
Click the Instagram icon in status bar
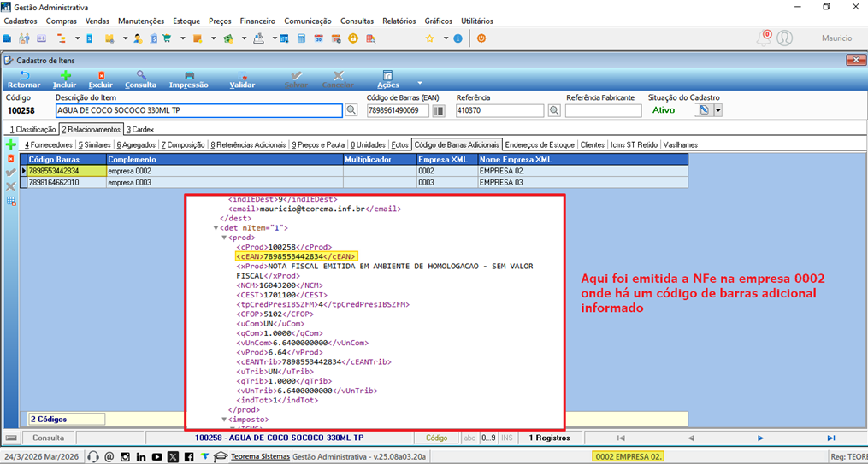tap(125, 457)
